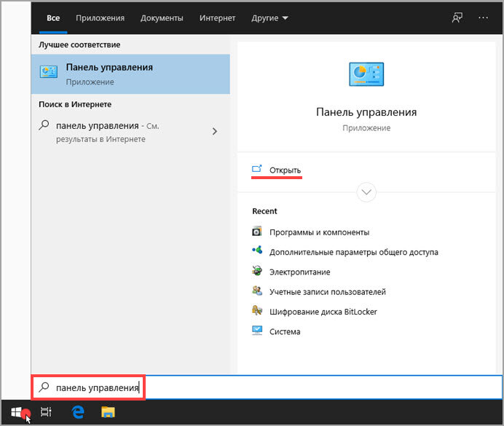Click the Панель управления title in preview
Viewport: 504px width, 426px height.
tap(366, 112)
